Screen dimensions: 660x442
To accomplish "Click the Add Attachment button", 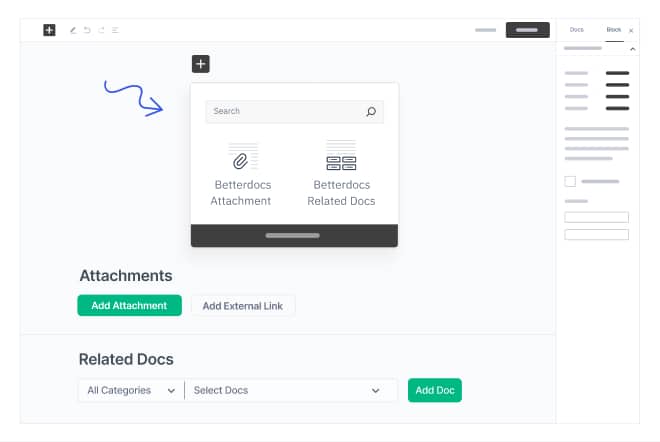I will (129, 306).
